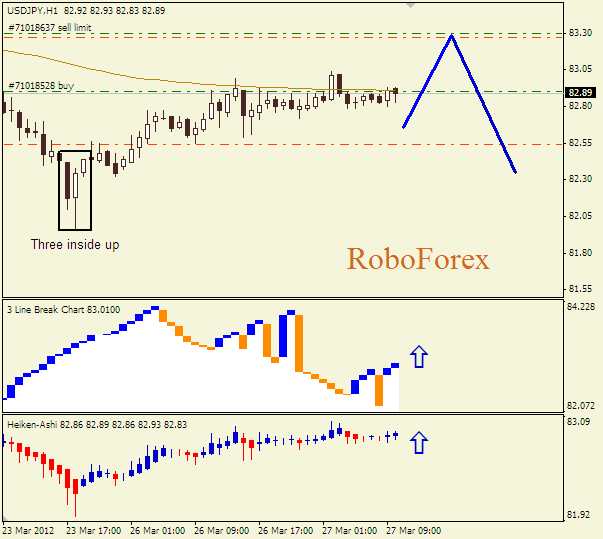
Task: Click the Heiken-Ashi indicator label
Action: [34, 425]
